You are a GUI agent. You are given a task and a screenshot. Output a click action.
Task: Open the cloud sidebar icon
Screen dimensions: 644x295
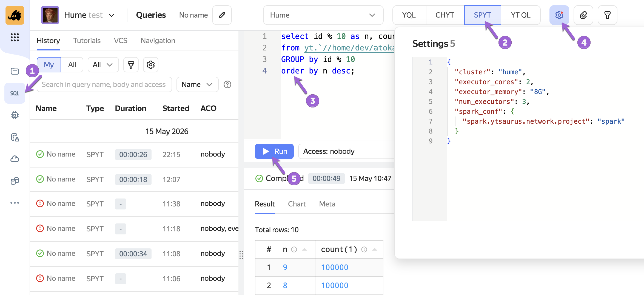tap(15, 159)
